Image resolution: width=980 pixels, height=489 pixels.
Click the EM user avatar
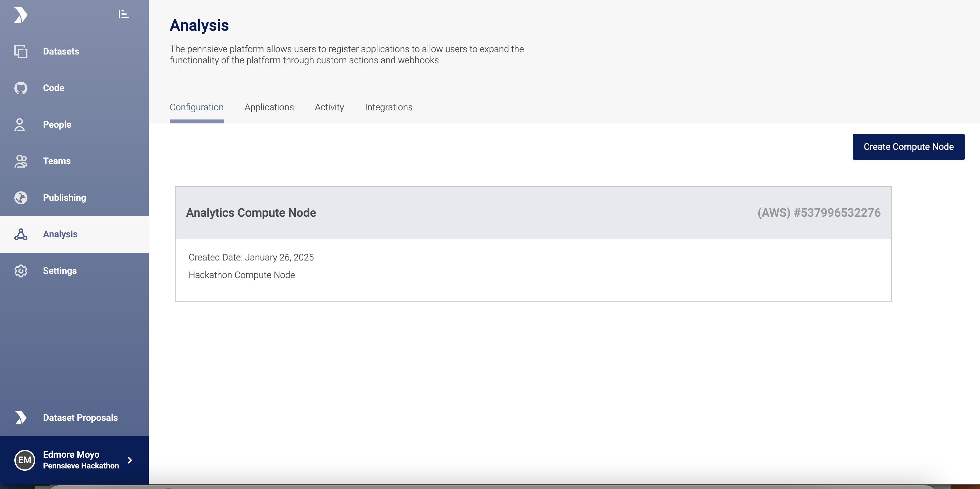click(25, 460)
